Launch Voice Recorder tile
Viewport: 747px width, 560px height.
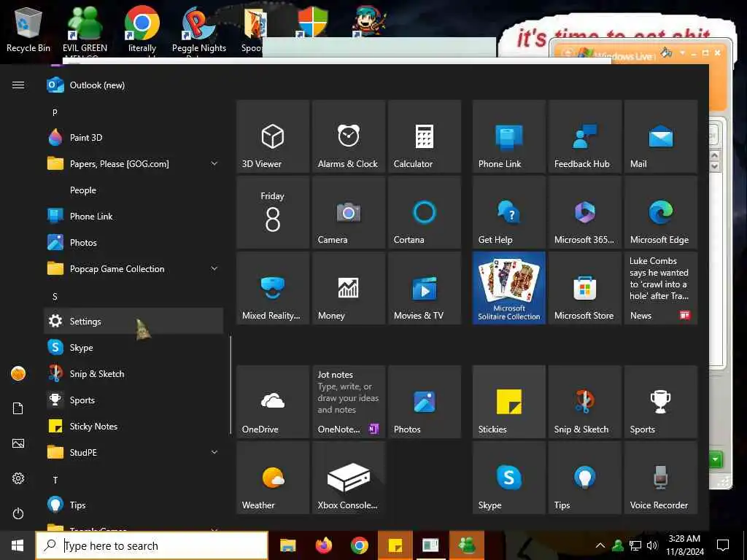pos(661,478)
